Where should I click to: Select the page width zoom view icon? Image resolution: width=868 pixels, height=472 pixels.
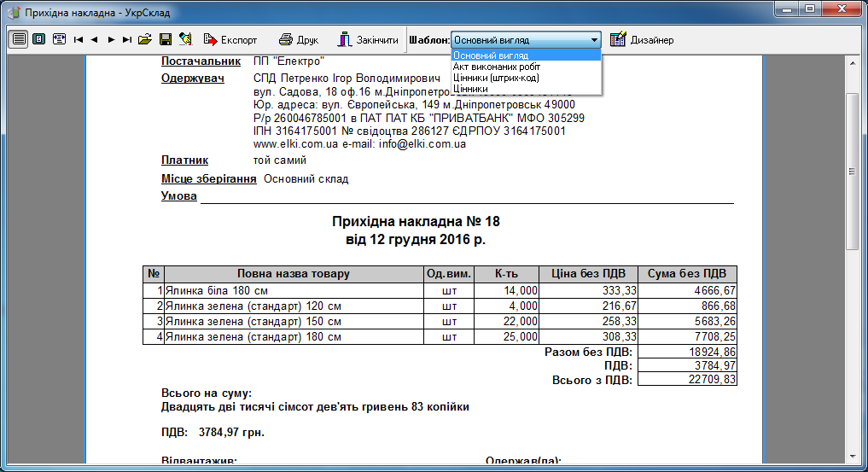tap(18, 39)
